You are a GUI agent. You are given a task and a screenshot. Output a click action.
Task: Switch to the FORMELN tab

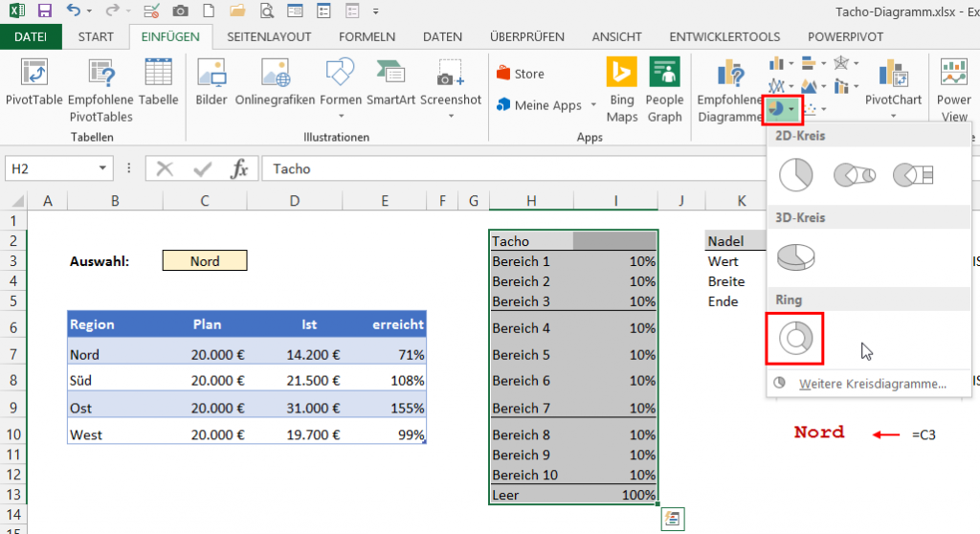pyautogui.click(x=367, y=36)
